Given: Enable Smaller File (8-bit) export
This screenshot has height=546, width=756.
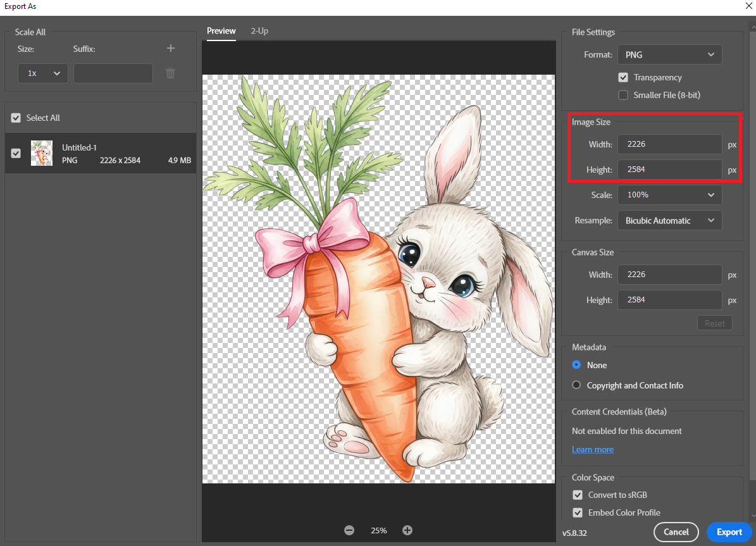Looking at the screenshot, I should pos(623,95).
